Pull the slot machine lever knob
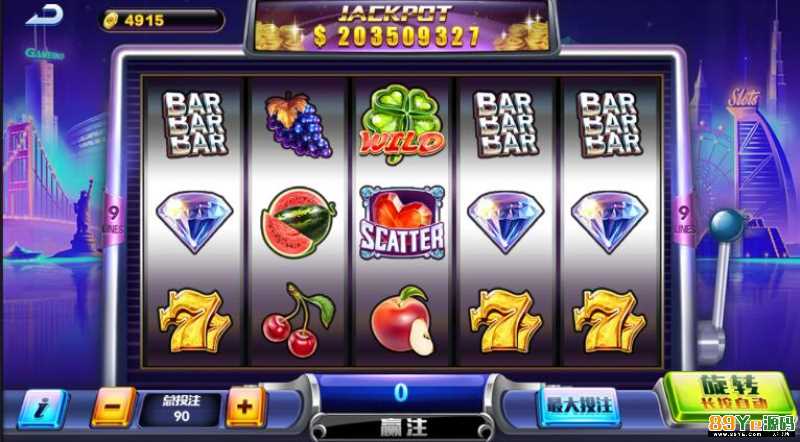The height and width of the screenshot is (442, 800). [x=727, y=225]
